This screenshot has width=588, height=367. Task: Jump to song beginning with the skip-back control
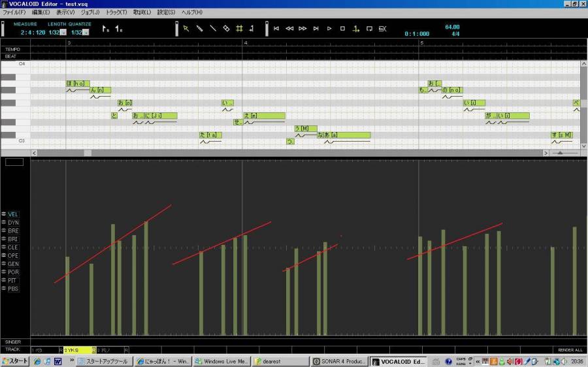point(276,29)
